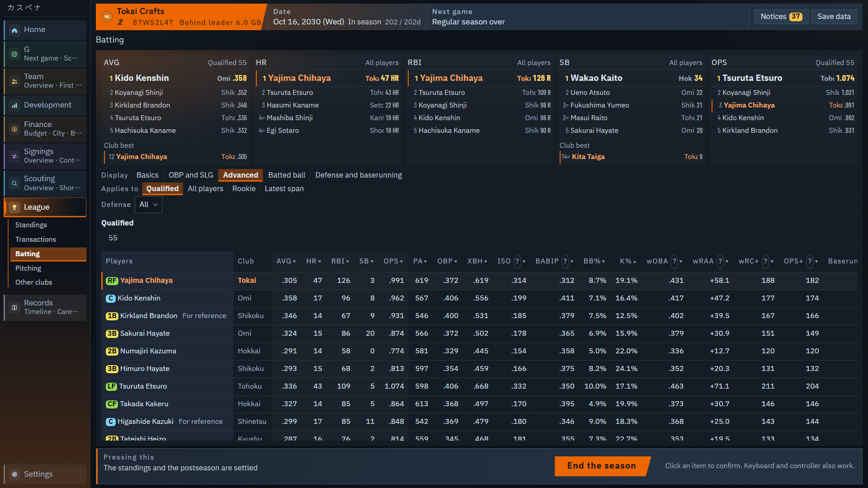Sort table by HR column
Viewport: 868px width, 488px height.
[314, 261]
